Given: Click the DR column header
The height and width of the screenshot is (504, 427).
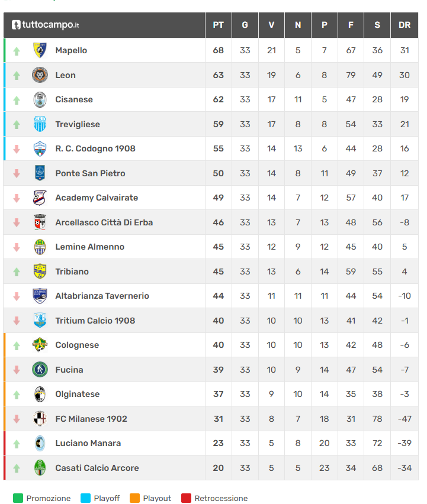Looking at the screenshot, I should [404, 25].
